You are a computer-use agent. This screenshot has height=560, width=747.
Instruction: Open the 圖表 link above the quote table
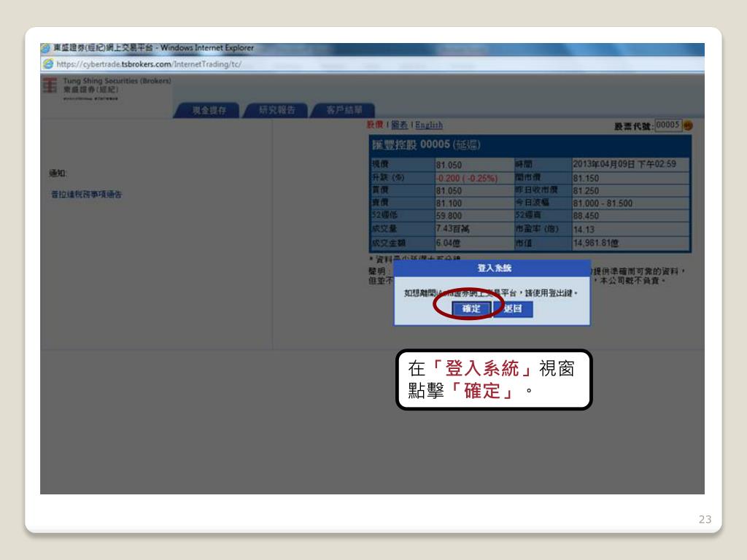click(x=399, y=125)
